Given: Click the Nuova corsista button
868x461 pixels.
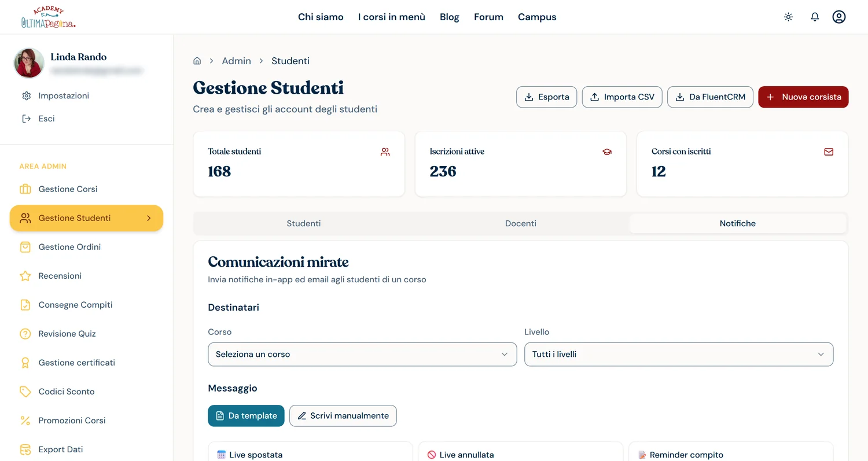Looking at the screenshot, I should (803, 97).
